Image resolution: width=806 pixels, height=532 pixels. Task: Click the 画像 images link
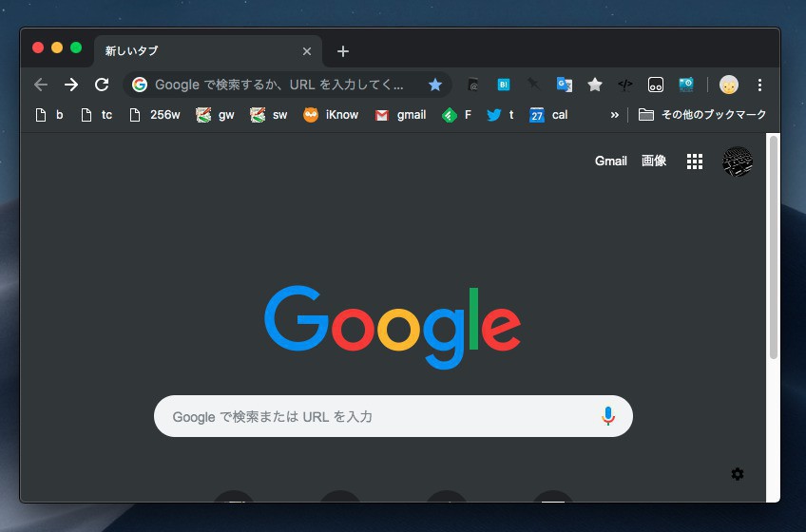(x=654, y=161)
